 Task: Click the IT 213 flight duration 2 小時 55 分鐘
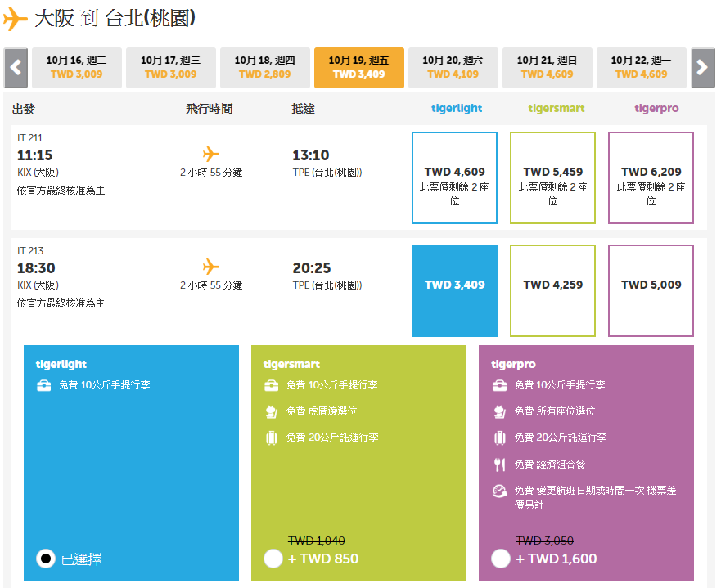pyautogui.click(x=211, y=285)
